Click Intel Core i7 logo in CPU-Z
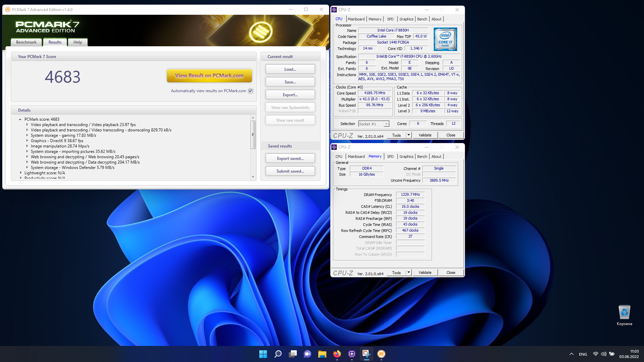The height and width of the screenshot is (362, 644). pos(445,39)
